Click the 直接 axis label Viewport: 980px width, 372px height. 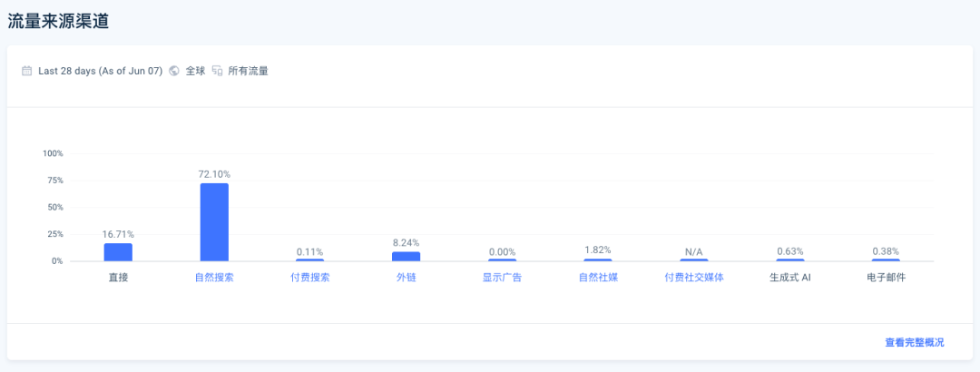tap(118, 278)
